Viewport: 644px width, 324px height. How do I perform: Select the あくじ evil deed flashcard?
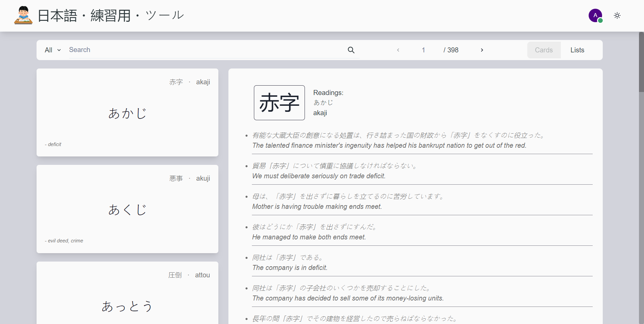pyautogui.click(x=127, y=209)
